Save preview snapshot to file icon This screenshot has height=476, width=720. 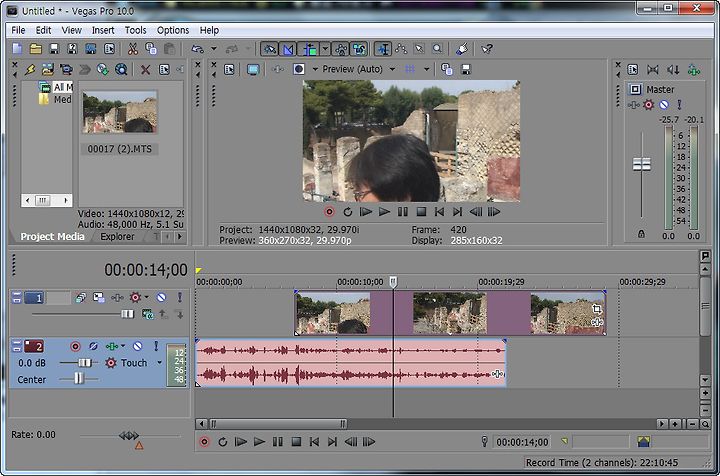466,69
